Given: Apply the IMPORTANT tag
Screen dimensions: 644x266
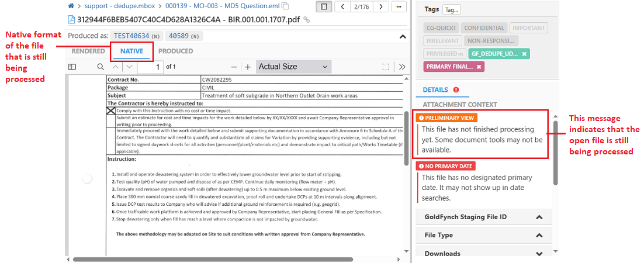Looking at the screenshot, I should 529,28.
